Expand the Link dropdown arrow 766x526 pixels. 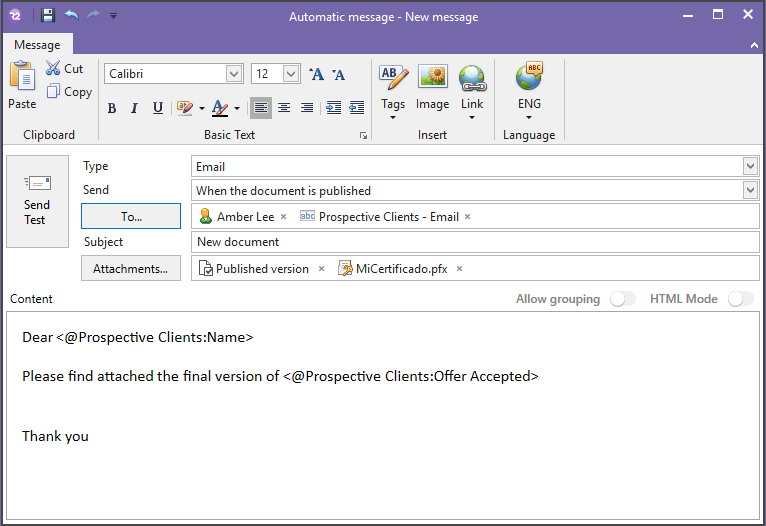tap(472, 118)
